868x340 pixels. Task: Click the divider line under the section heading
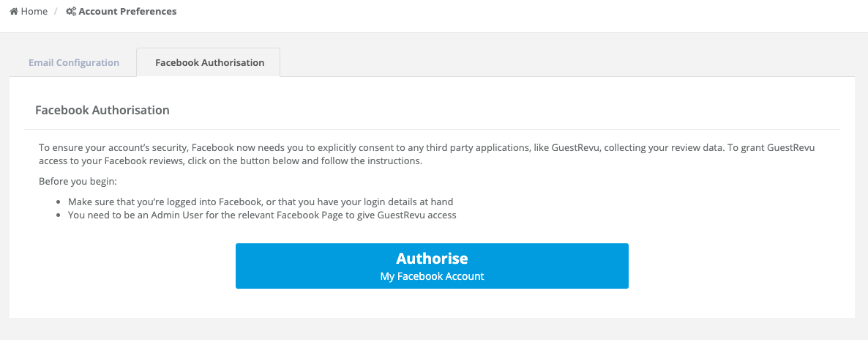(432, 129)
